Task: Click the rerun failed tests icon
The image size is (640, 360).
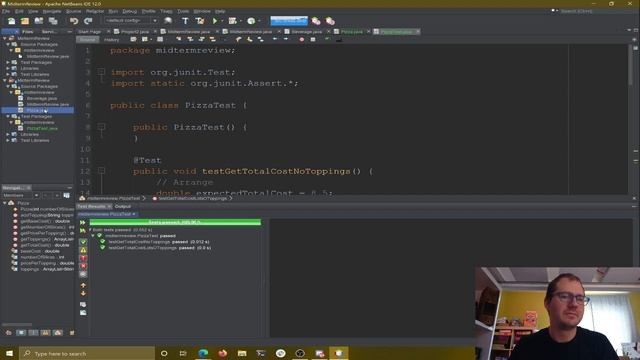Action: pos(83,231)
